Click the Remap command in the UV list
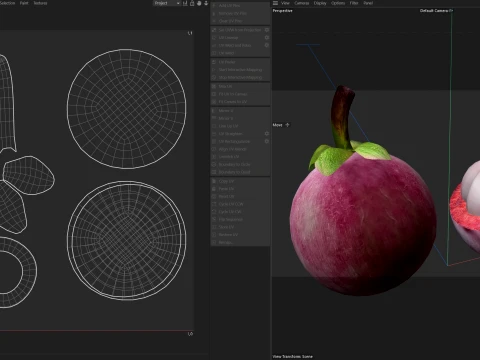480x360 pixels. tap(226, 242)
